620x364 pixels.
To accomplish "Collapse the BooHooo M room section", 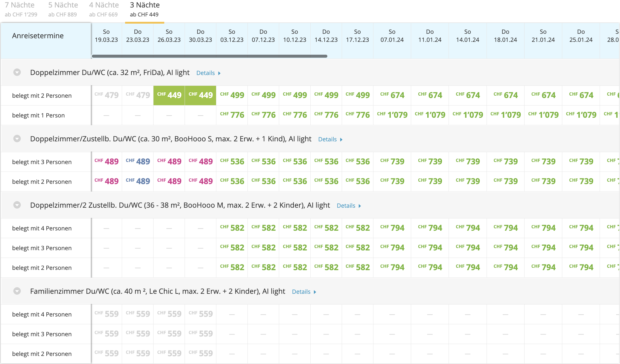I will pyautogui.click(x=17, y=205).
